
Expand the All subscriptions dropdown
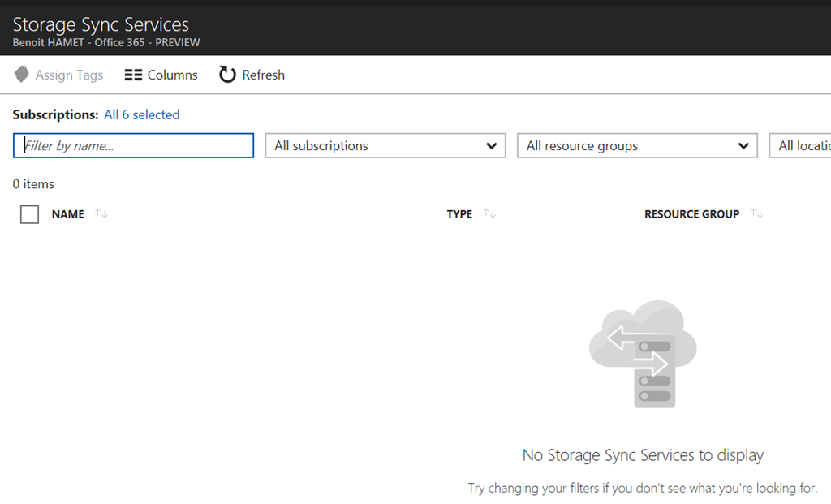click(x=385, y=146)
